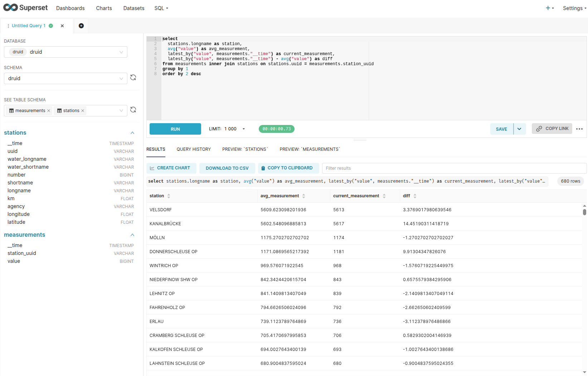Click the Superset logo
The width and height of the screenshot is (588, 376).
[x=25, y=8]
